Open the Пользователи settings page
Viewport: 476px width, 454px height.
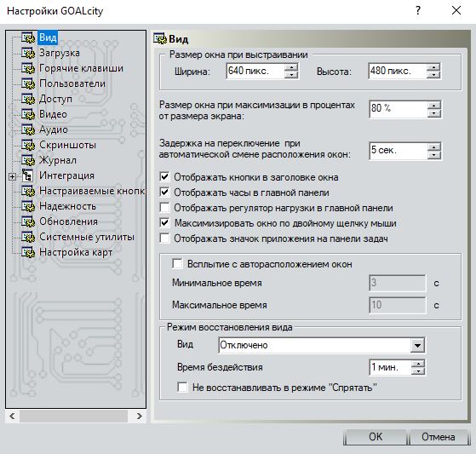click(72, 83)
